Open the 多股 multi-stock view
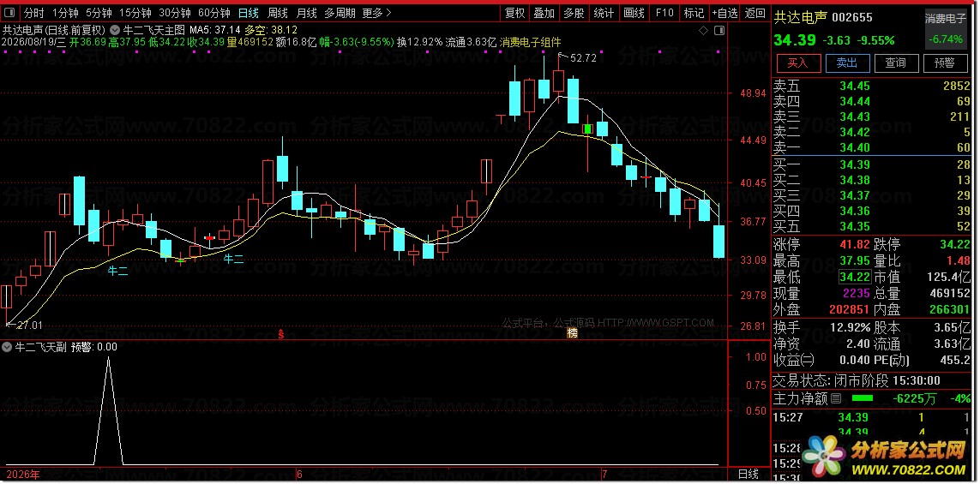 click(574, 13)
